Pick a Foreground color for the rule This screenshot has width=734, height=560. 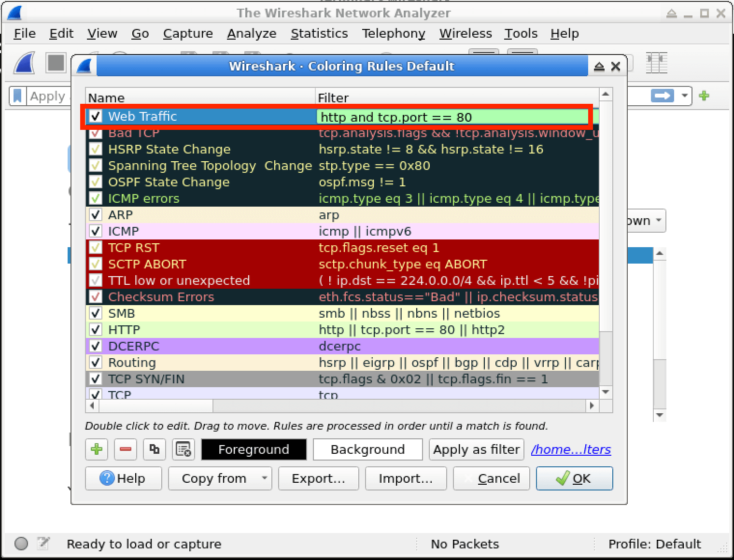254,449
